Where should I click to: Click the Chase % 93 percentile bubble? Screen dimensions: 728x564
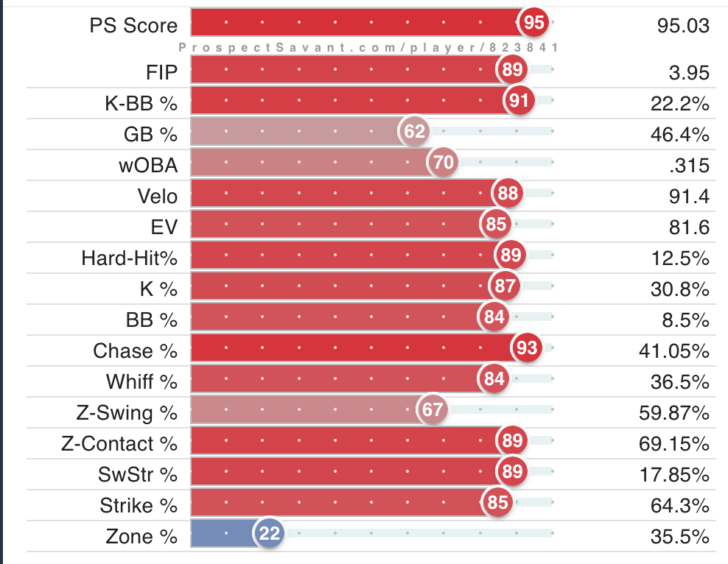point(527,348)
